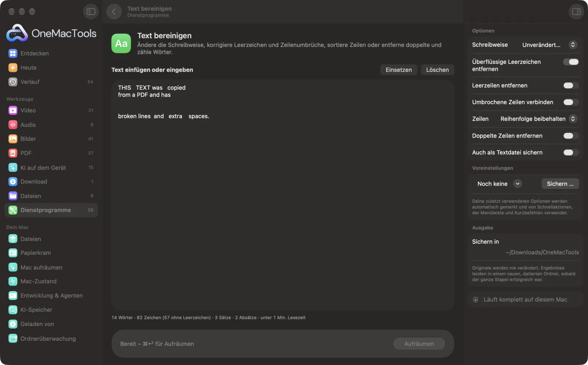The height and width of the screenshot is (365, 588).
Task: Click the Mac-Zustand pulse icon
Action: (x=13, y=282)
